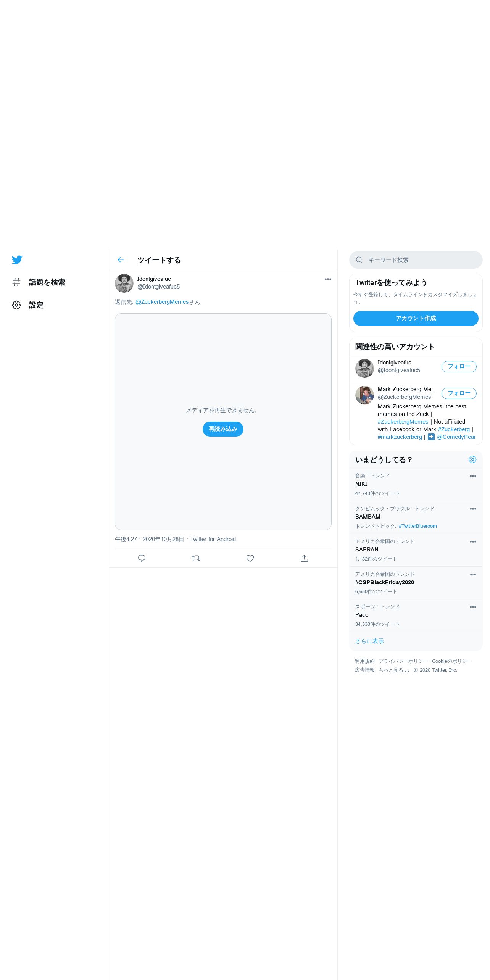Select the BAMBAM trend item
Screen dimensions: 490x980
tap(416, 517)
